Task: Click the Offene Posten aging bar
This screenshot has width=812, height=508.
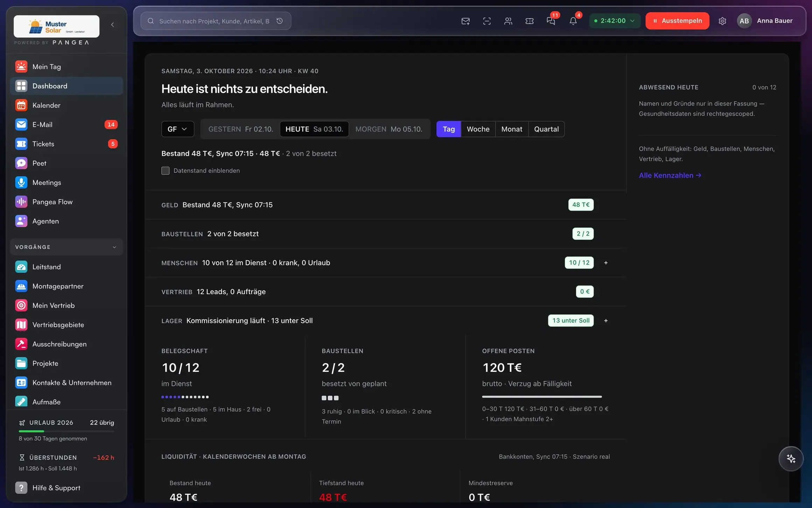Action: coord(542,397)
